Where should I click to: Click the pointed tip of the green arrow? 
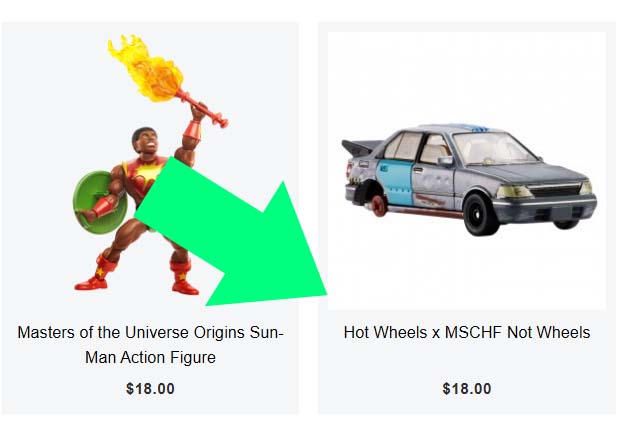click(322, 291)
